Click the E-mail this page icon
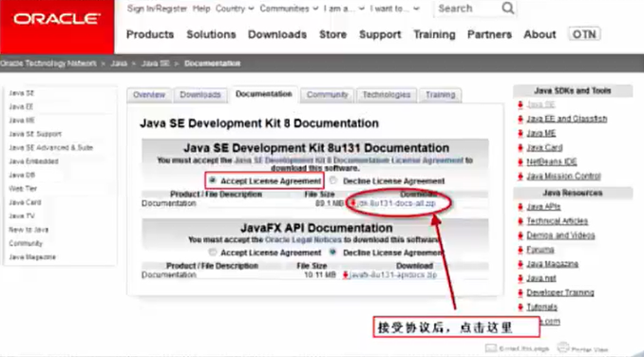This screenshot has height=357, width=644. point(491,348)
